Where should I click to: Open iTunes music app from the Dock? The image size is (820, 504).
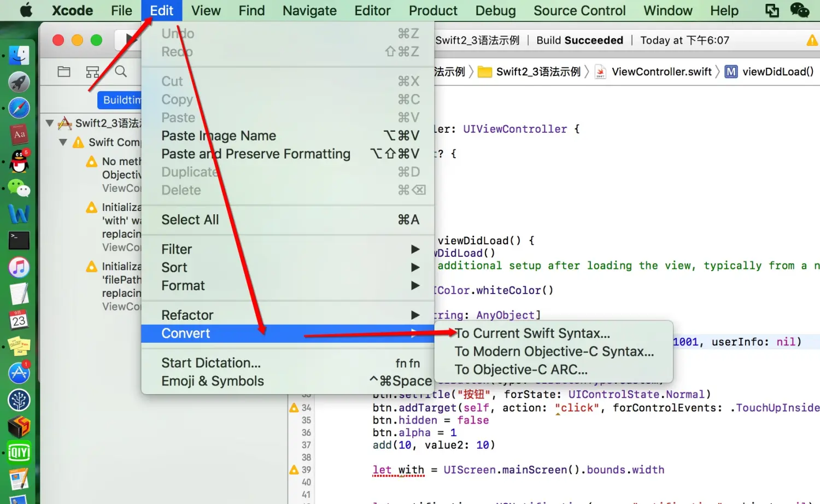[x=19, y=267]
